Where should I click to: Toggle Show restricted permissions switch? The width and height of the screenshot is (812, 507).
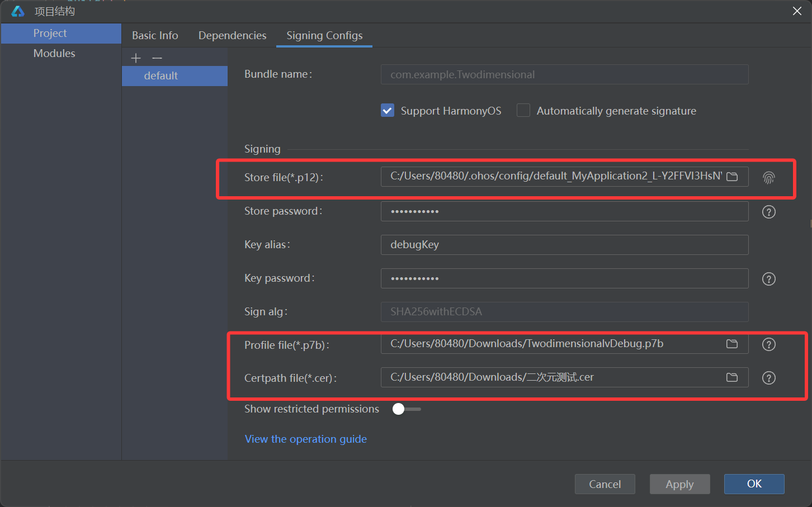[x=407, y=409]
